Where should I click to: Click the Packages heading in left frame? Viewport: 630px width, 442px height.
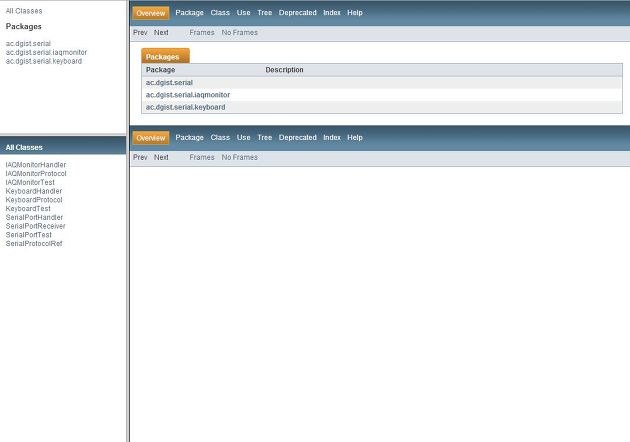pyautogui.click(x=24, y=27)
